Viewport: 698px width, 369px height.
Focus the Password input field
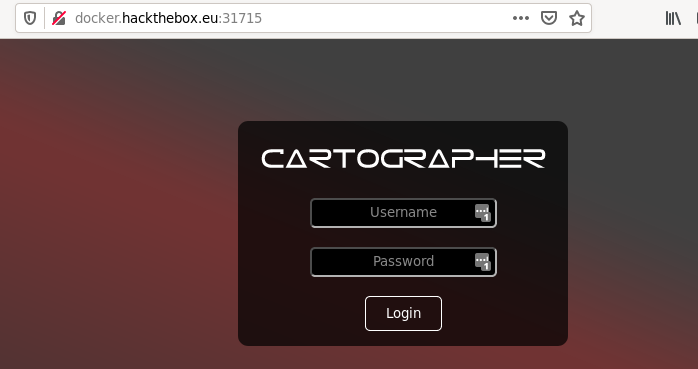click(x=403, y=262)
